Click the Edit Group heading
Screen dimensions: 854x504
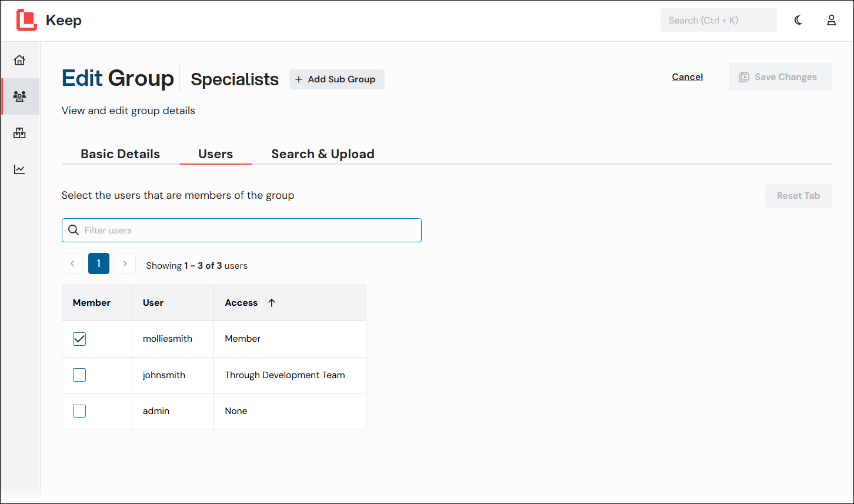click(x=118, y=78)
